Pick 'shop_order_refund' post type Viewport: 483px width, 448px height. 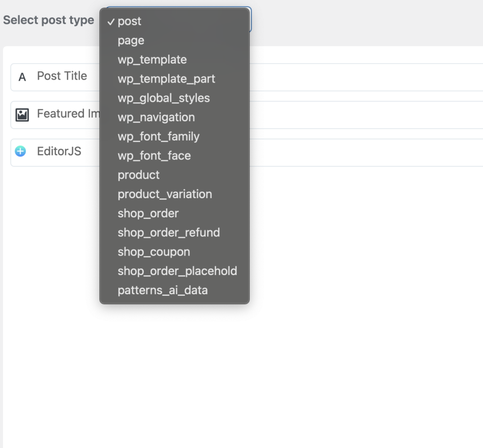point(168,232)
